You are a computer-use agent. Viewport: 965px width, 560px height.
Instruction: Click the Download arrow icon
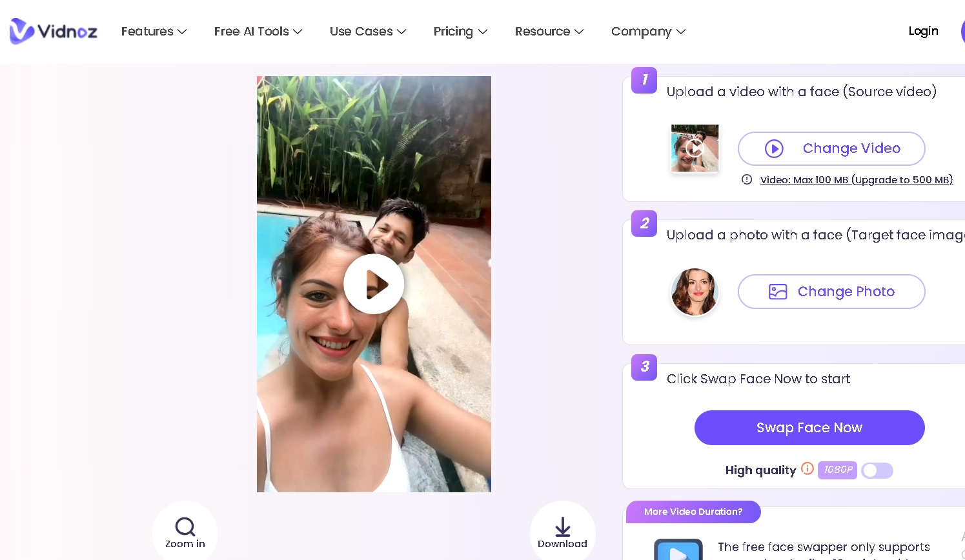[563, 527]
